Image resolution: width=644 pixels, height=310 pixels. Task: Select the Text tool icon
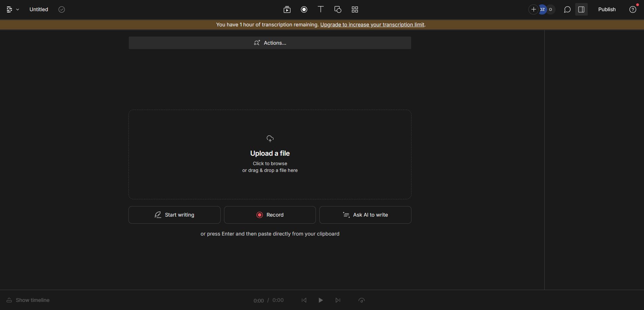click(x=321, y=9)
